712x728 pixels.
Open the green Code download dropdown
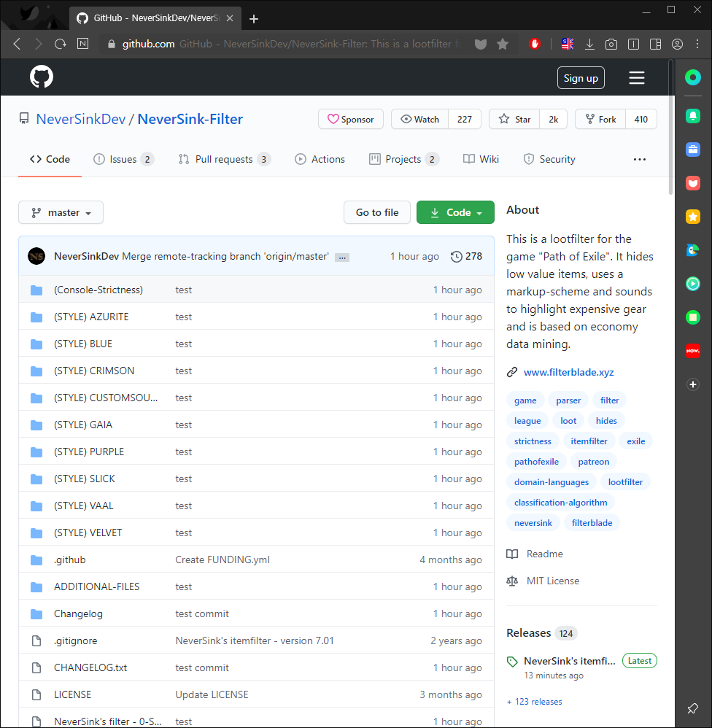point(455,213)
